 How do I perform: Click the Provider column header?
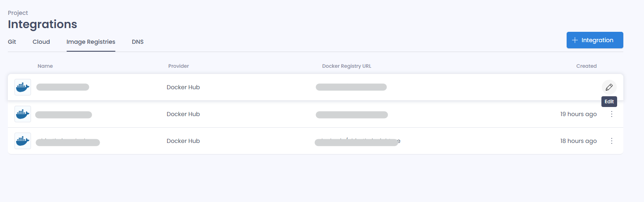tap(179, 66)
